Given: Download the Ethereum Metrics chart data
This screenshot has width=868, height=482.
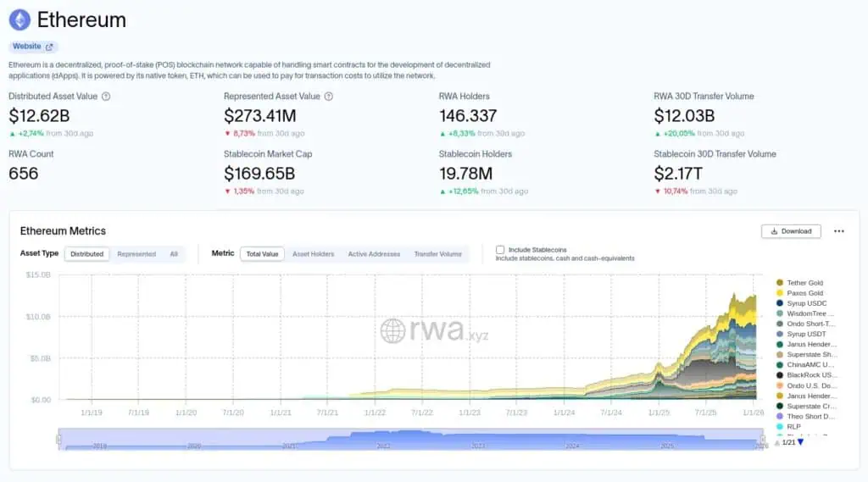Looking at the screenshot, I should click(791, 231).
